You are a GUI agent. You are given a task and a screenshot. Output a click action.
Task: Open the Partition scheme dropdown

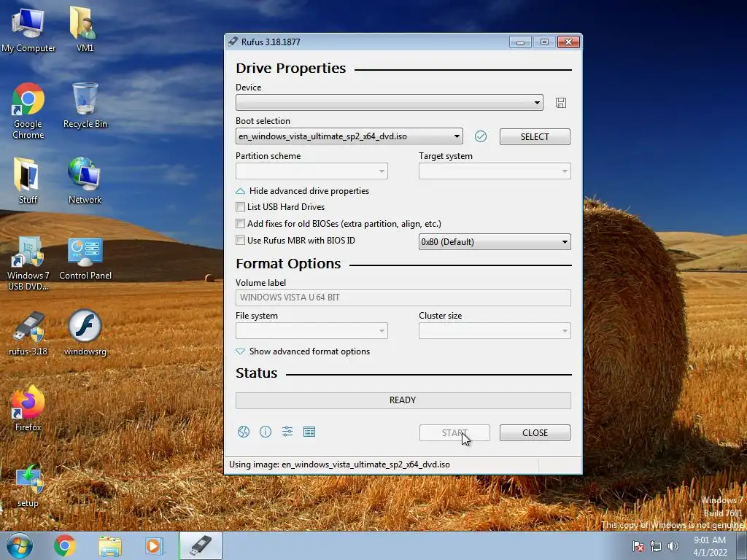pos(311,171)
